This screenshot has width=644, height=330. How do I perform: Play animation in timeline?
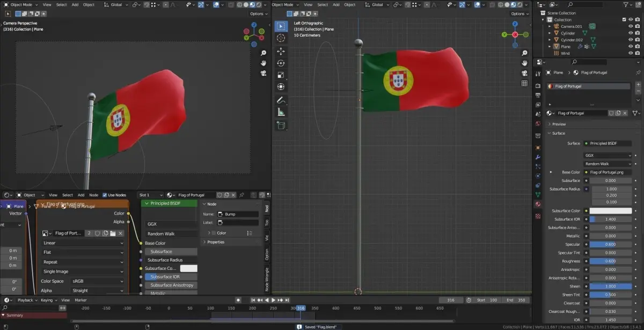273,300
